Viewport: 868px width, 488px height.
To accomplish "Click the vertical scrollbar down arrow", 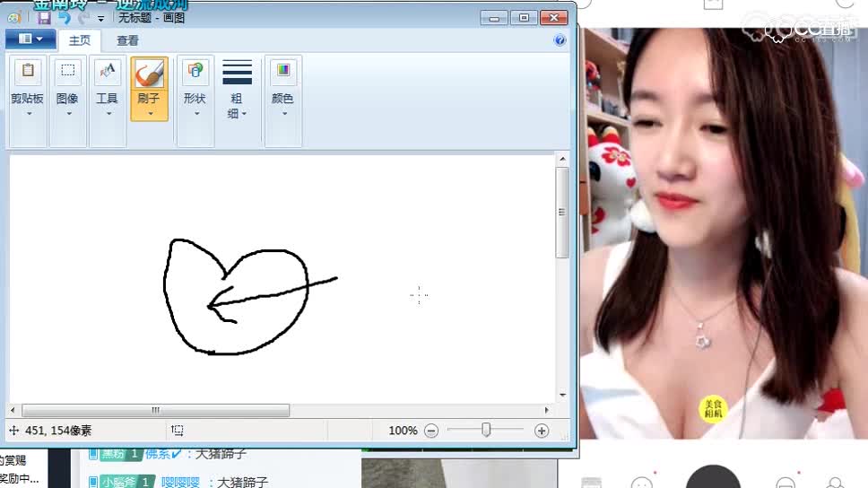I will click(562, 395).
